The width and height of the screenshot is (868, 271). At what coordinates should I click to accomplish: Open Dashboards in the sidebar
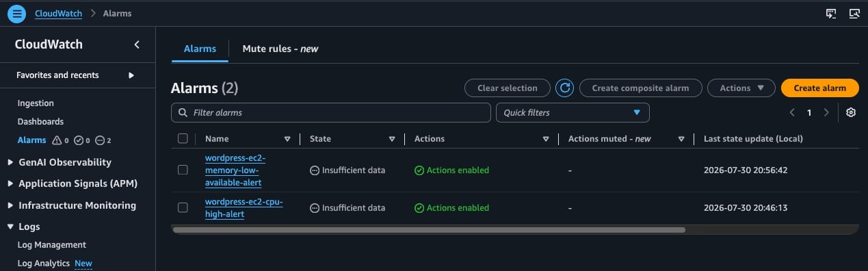coord(40,122)
